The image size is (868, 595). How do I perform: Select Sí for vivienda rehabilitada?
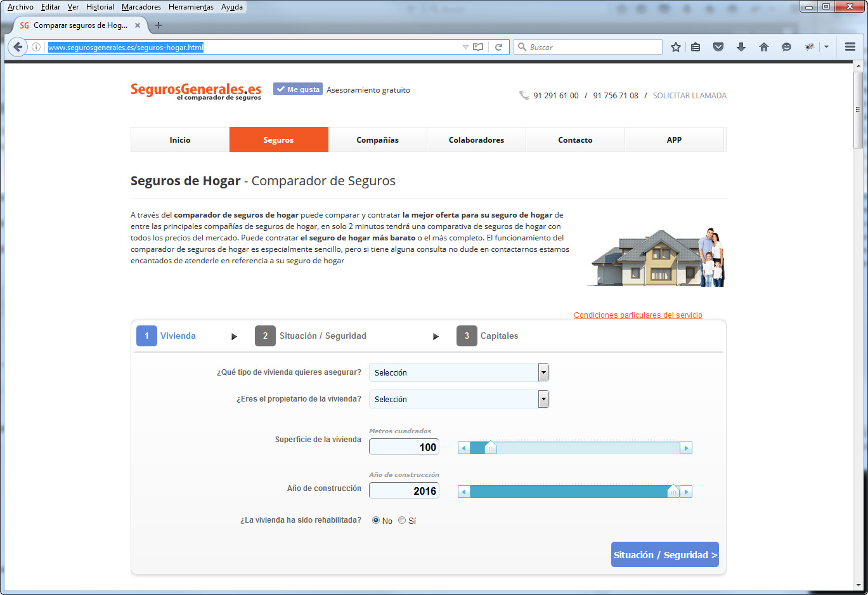[401, 520]
